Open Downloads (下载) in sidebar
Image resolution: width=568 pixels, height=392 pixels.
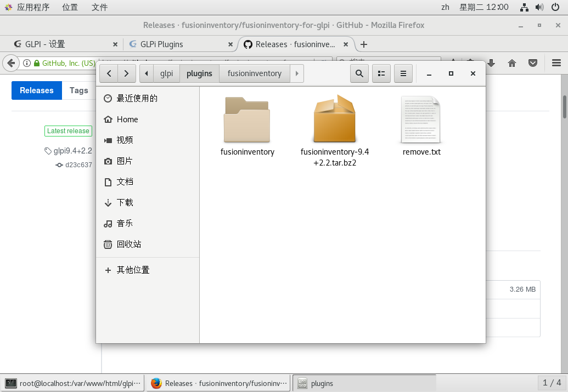tap(148, 203)
